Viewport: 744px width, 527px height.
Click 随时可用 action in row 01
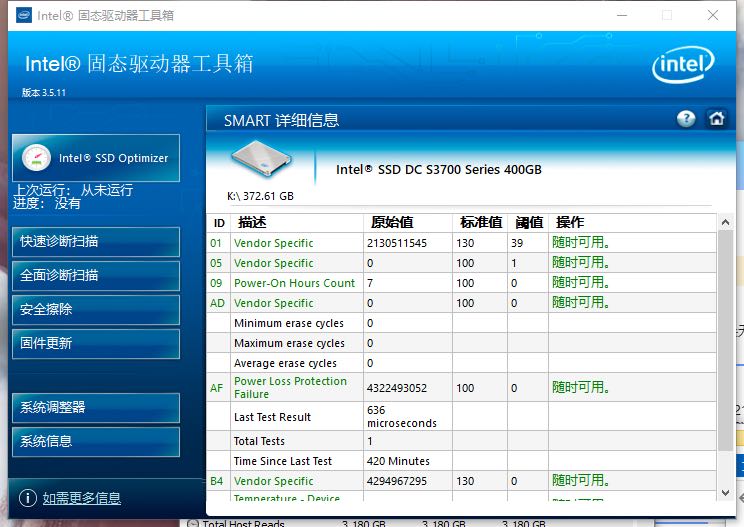click(x=580, y=242)
